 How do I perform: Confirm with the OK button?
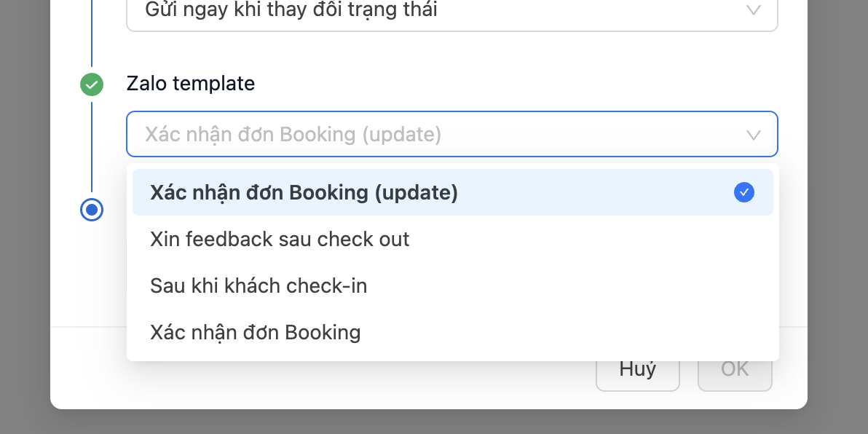735,370
